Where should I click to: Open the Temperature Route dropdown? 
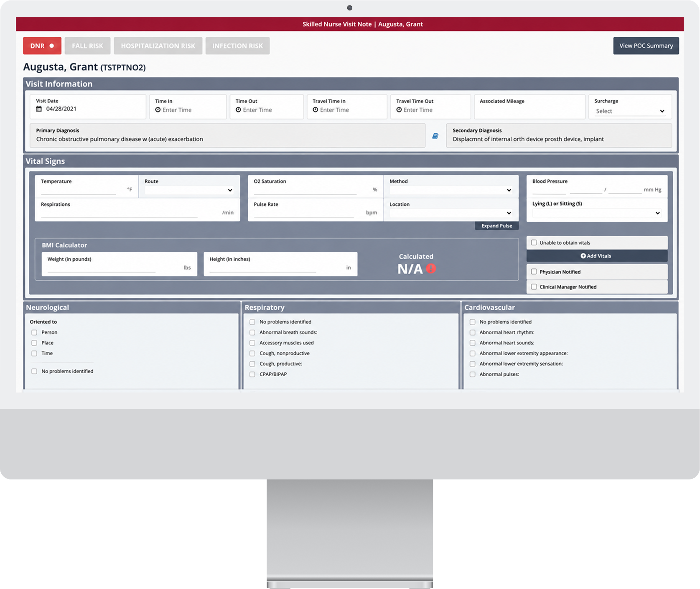coord(189,190)
